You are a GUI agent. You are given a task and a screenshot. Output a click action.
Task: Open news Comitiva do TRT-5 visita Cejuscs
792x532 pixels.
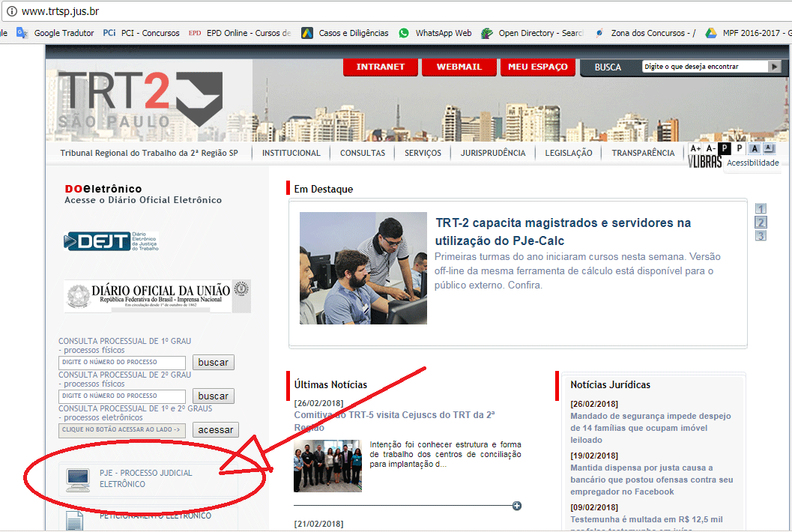click(x=394, y=421)
